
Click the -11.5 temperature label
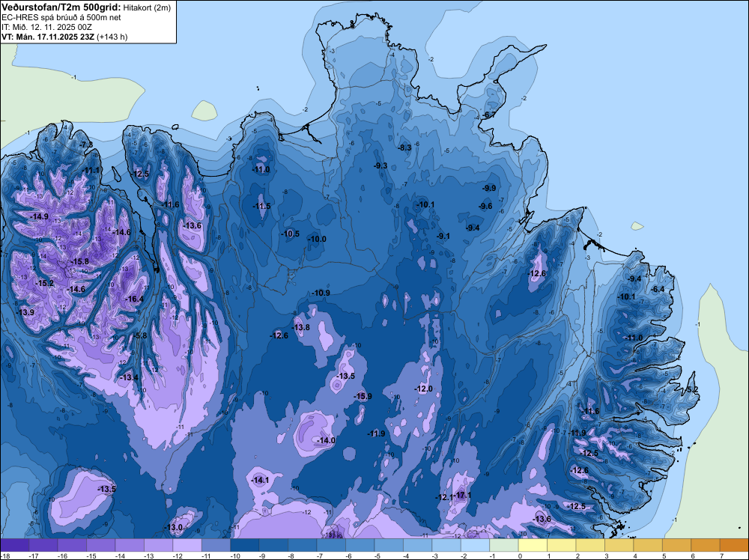point(261,206)
